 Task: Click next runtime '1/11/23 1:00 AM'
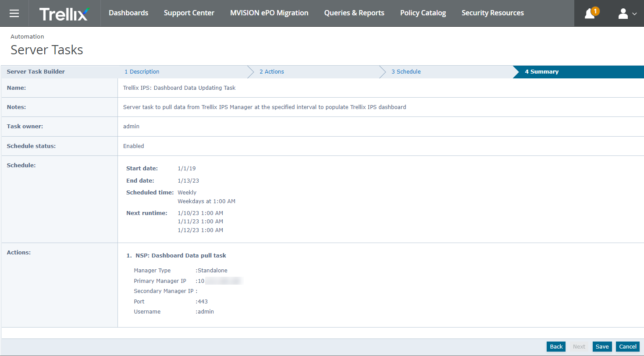pyautogui.click(x=200, y=222)
